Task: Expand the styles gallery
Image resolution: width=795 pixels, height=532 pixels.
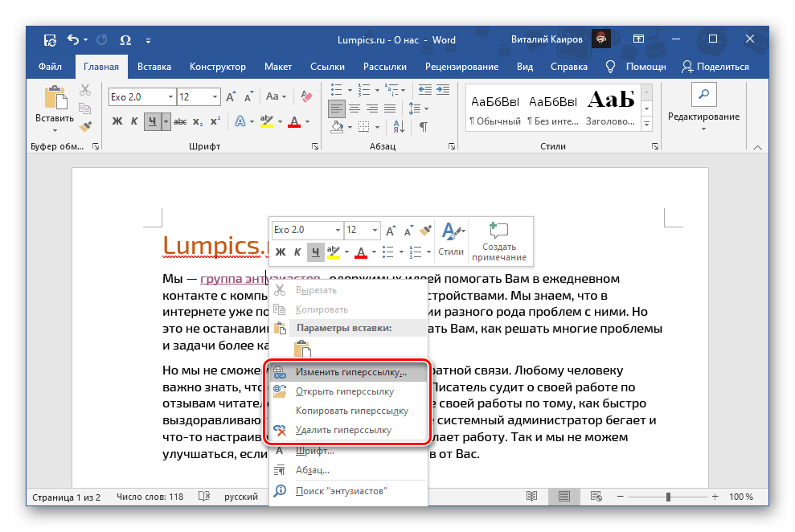Action: point(646,124)
